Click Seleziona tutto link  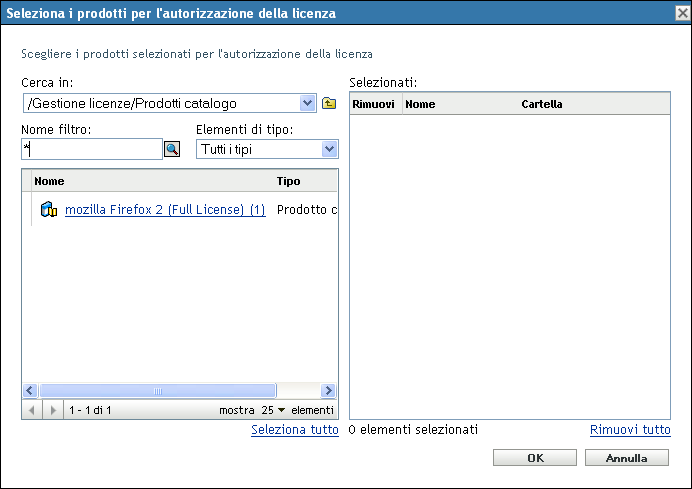tap(295, 429)
